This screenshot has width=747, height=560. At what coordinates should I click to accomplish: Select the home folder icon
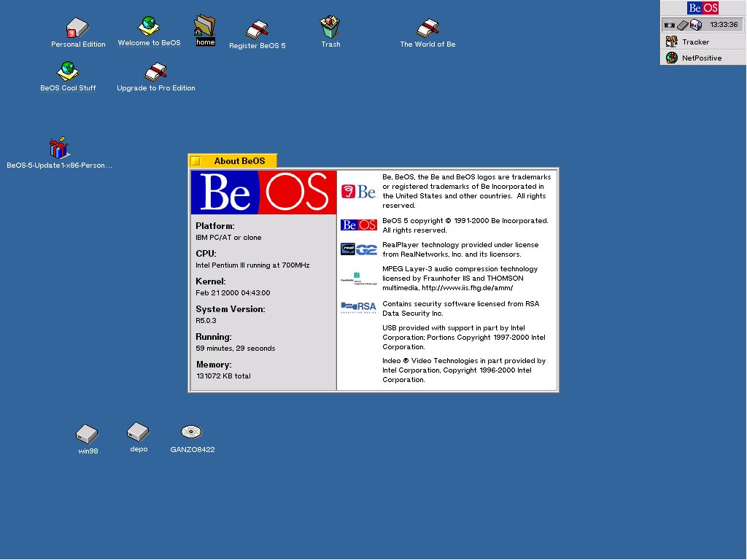pyautogui.click(x=205, y=26)
